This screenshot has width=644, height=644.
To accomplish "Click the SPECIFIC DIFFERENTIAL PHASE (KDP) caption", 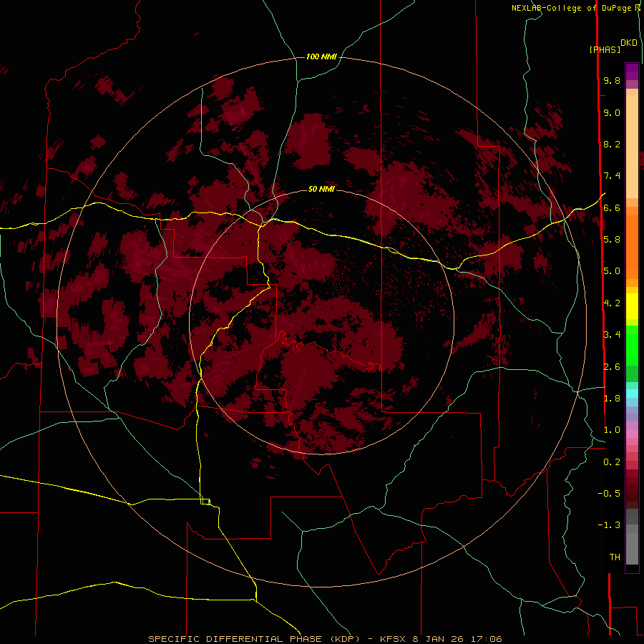I will click(254, 639).
